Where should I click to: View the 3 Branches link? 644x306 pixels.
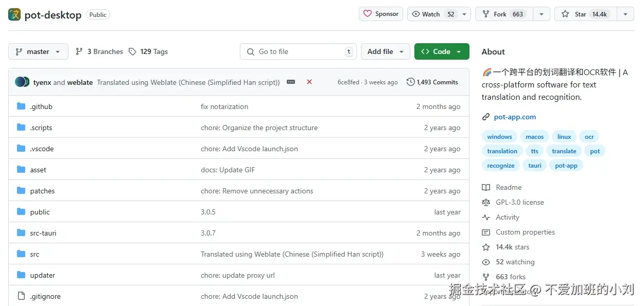(99, 51)
